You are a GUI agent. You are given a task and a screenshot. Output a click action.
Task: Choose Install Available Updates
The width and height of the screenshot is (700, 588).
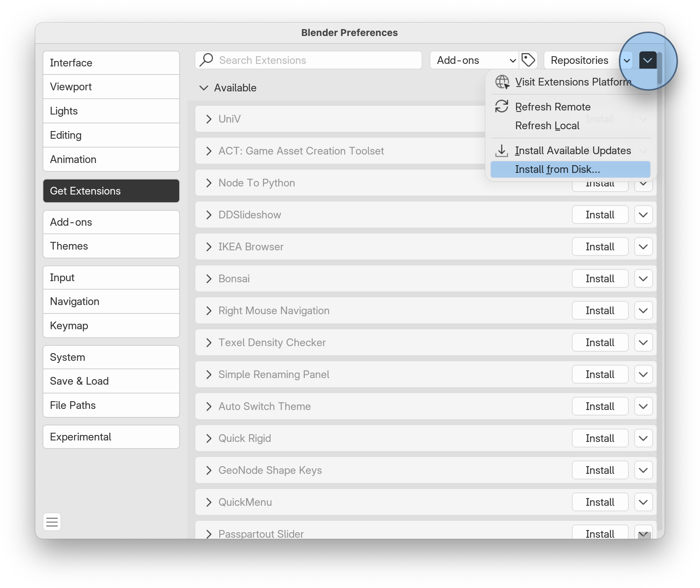coord(570,150)
